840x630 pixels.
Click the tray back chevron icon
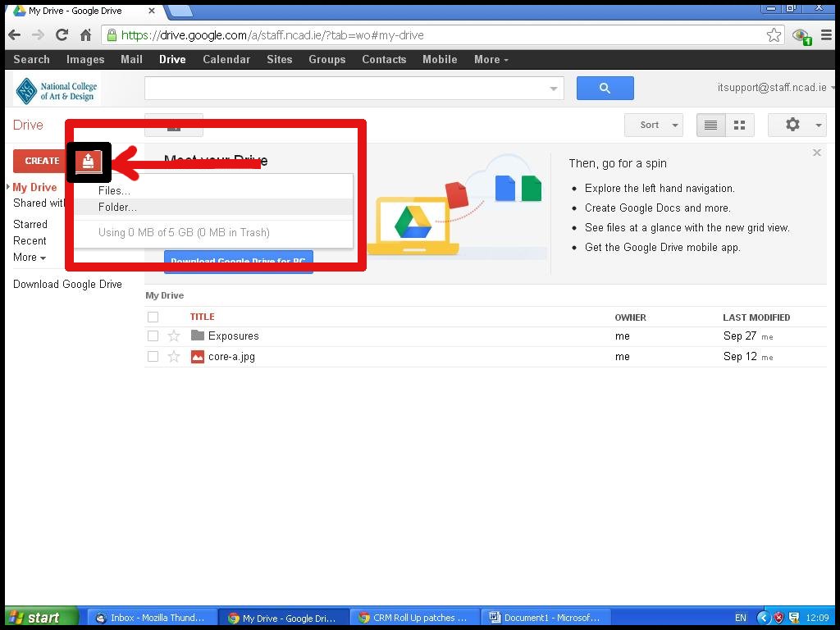pos(764,618)
